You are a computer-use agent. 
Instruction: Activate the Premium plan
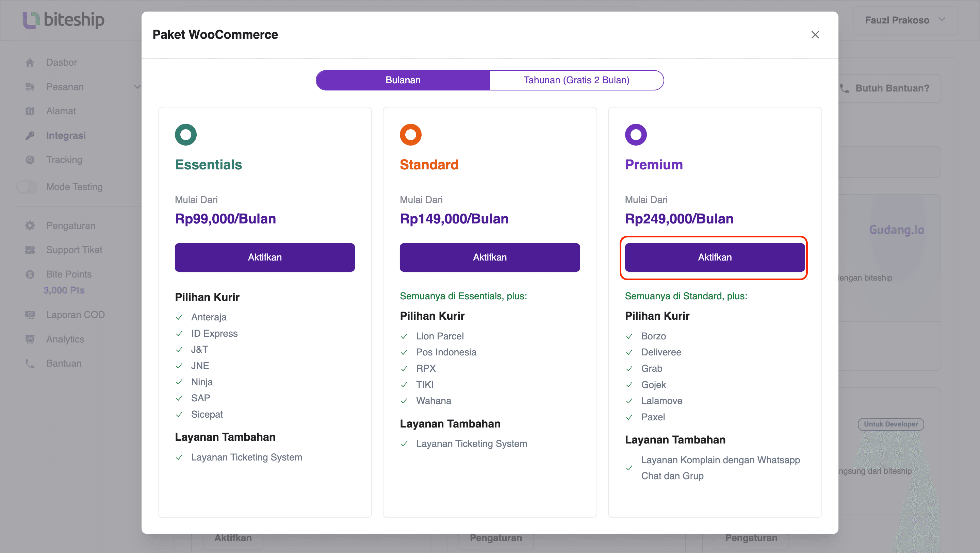coord(715,257)
